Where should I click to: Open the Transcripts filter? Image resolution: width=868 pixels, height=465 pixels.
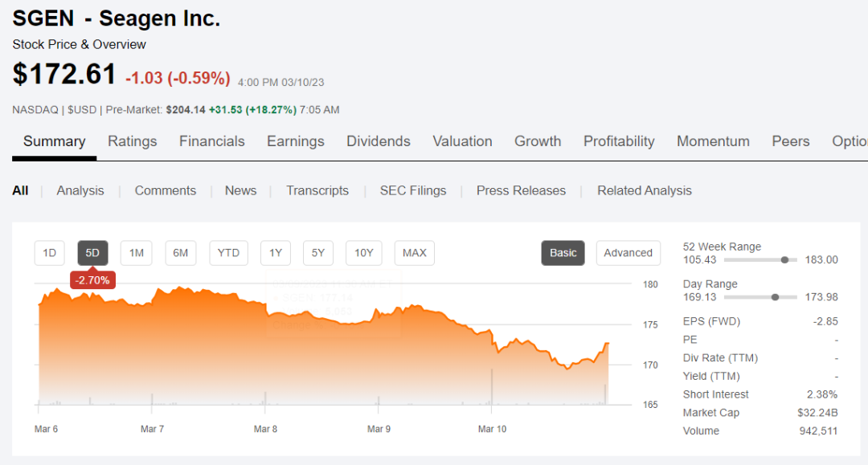[317, 190]
